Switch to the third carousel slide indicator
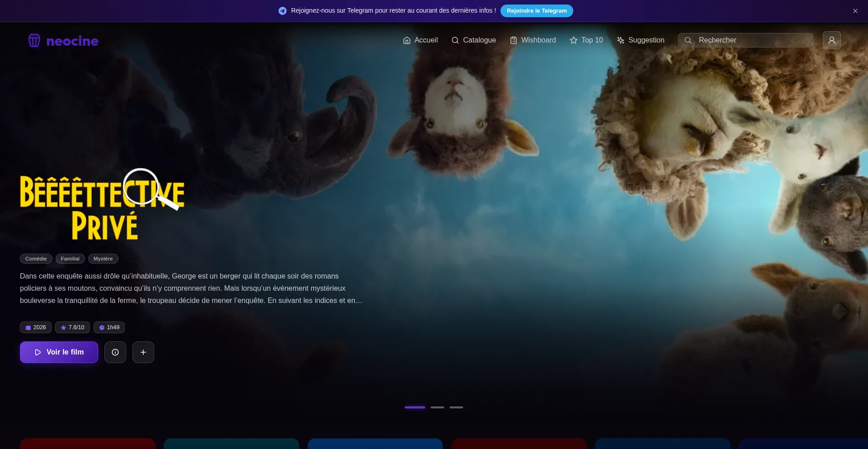This screenshot has height=449, width=868. 456,407
